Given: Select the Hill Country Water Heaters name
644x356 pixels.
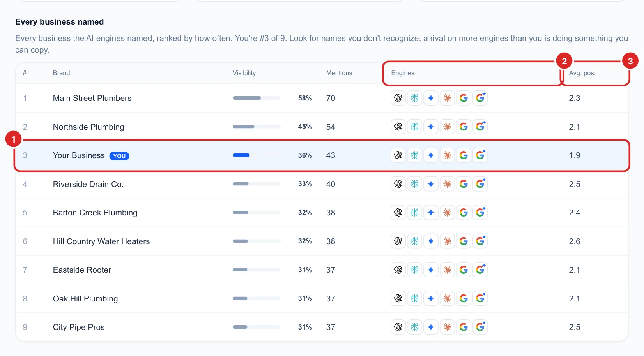Looking at the screenshot, I should pos(101,241).
